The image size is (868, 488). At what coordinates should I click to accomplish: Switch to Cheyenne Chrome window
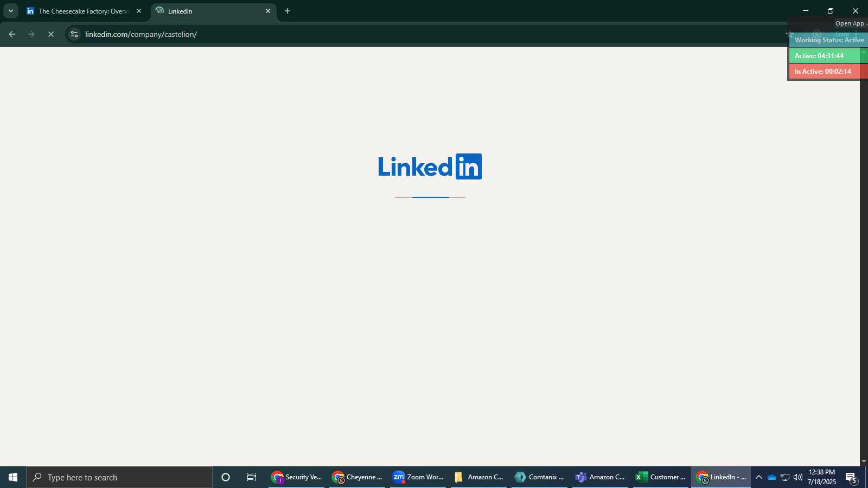pyautogui.click(x=358, y=477)
